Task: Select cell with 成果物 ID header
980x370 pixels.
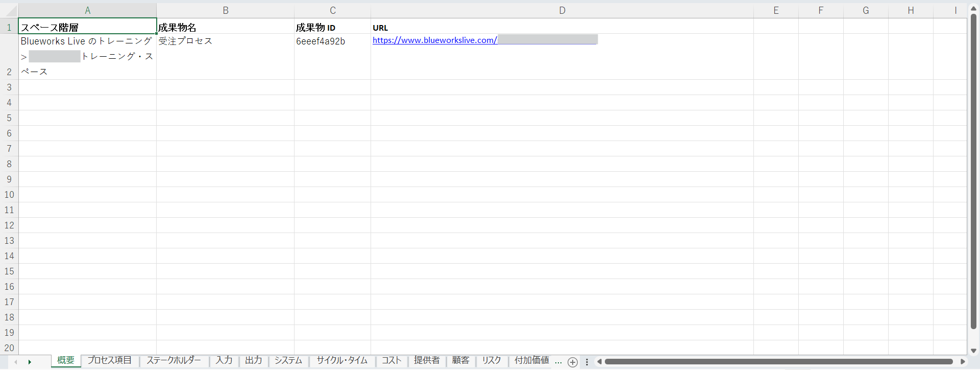Action: [332, 27]
